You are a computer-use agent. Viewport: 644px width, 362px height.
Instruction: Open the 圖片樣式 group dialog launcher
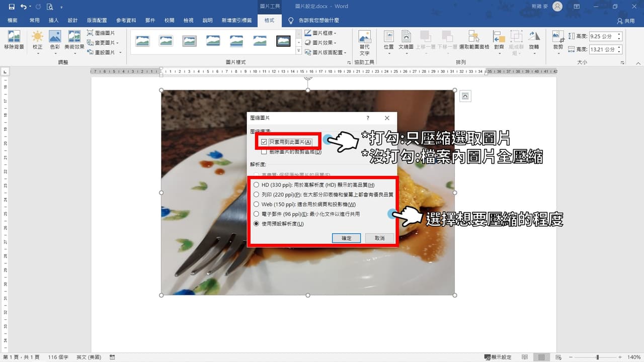pos(349,62)
